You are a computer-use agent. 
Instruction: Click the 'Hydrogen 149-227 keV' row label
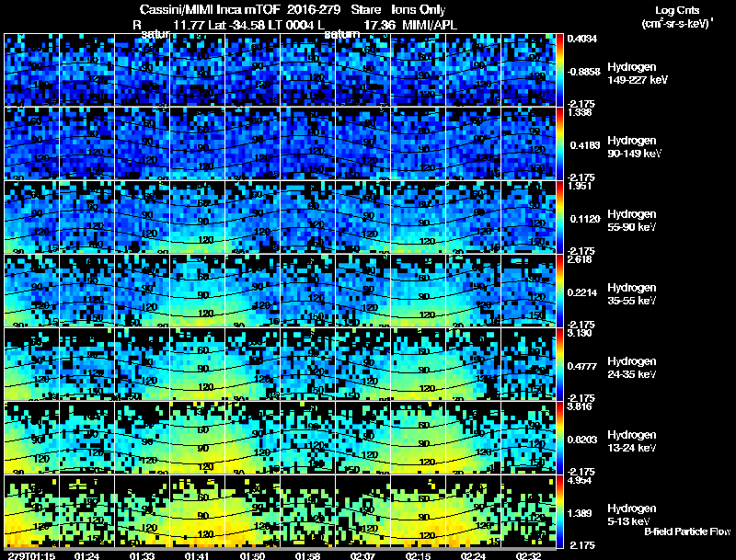coord(638,74)
